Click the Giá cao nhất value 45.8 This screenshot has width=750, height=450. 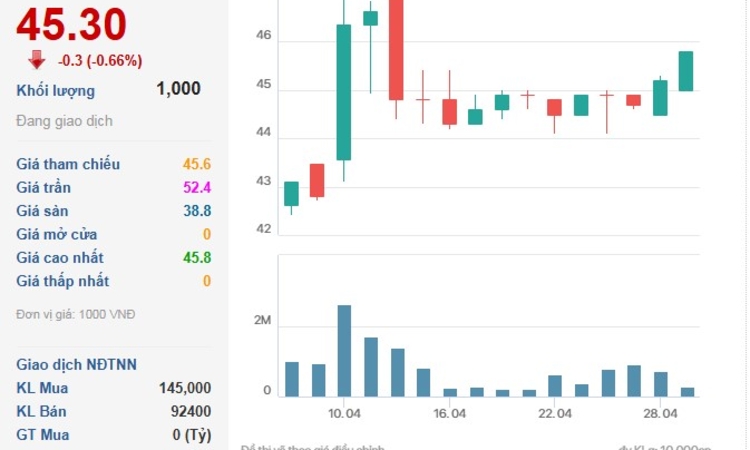(x=196, y=258)
